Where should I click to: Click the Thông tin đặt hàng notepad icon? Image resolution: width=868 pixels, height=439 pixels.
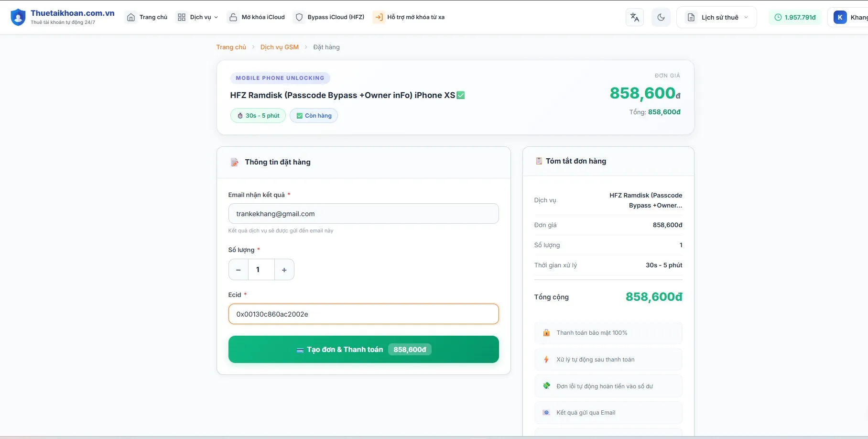[x=234, y=162]
